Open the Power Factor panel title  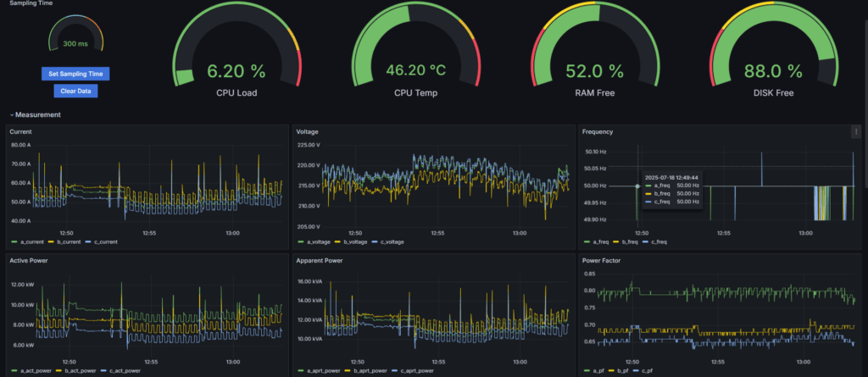click(603, 261)
